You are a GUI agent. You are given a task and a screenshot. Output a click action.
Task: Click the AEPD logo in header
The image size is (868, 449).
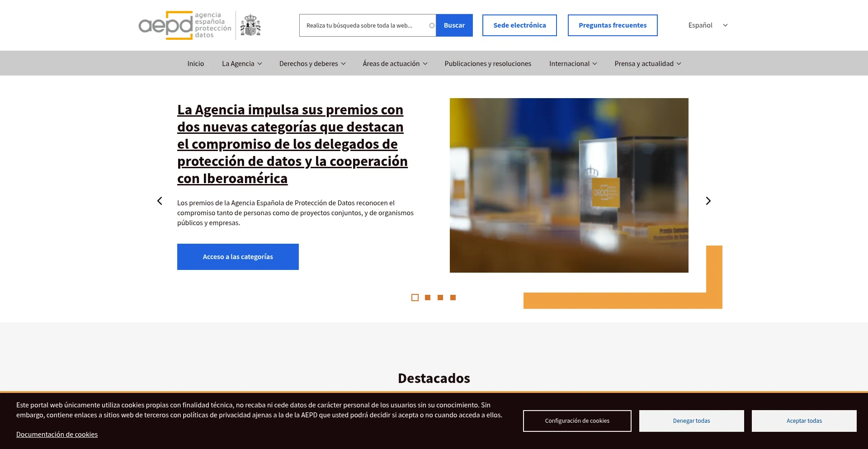click(184, 25)
